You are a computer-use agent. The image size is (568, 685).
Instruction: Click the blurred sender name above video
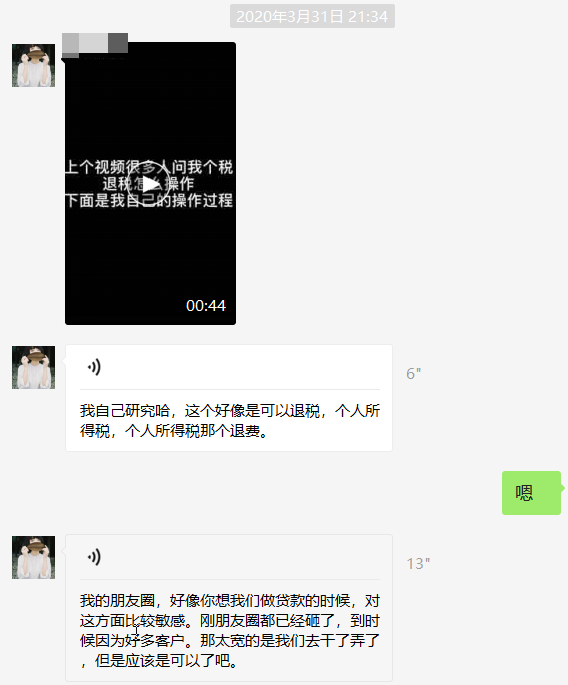tap(95, 43)
